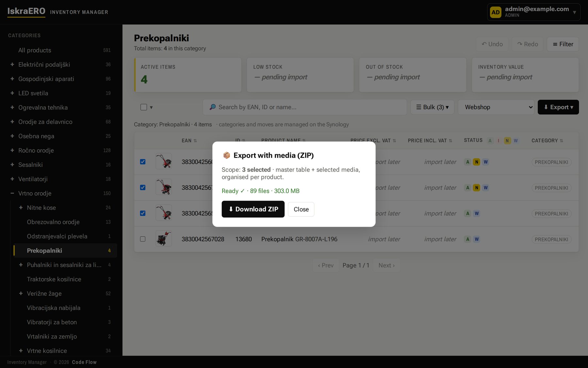588x368 pixels.
Task: Expand the Nitne kose subcategory
Action: 21,208
